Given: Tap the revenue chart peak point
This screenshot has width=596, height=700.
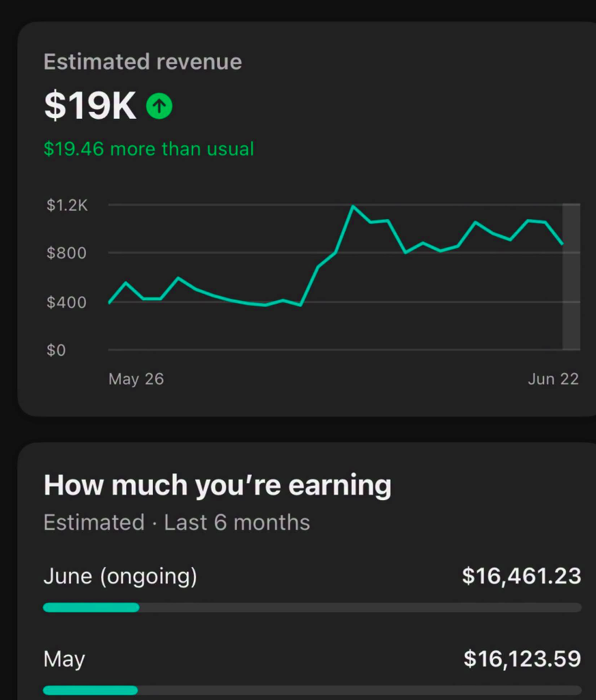Looking at the screenshot, I should tap(353, 206).
